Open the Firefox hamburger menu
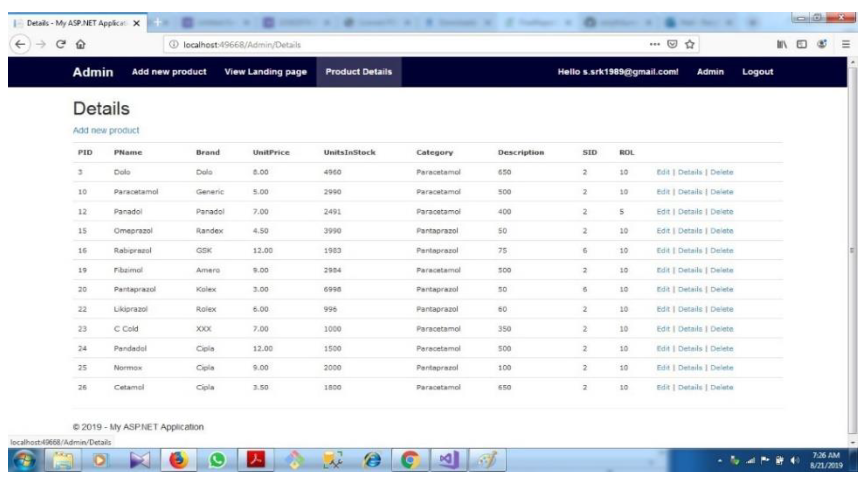This screenshot has height=482, width=868. point(846,44)
